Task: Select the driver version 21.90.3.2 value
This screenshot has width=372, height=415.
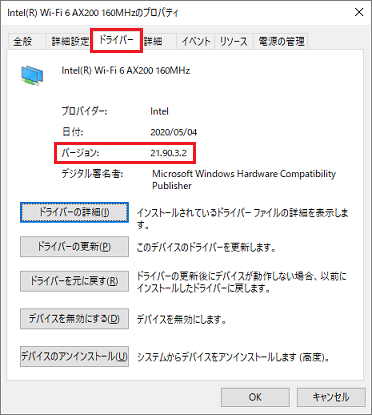Action: [x=168, y=153]
